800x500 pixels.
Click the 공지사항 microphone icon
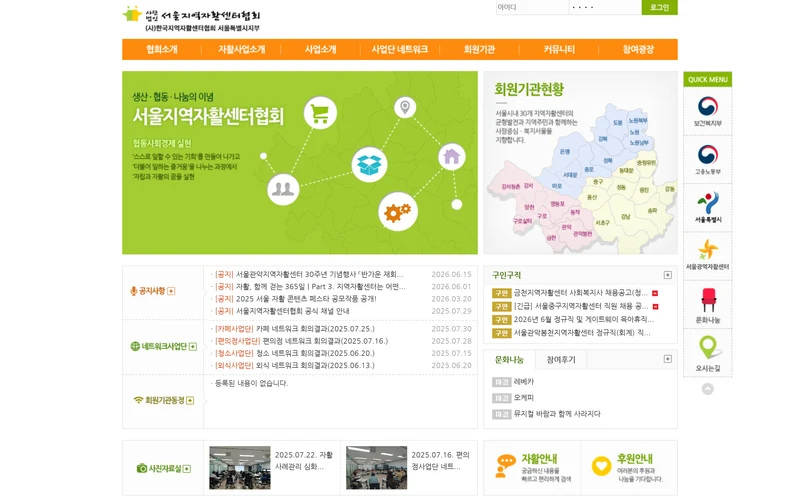(134, 291)
